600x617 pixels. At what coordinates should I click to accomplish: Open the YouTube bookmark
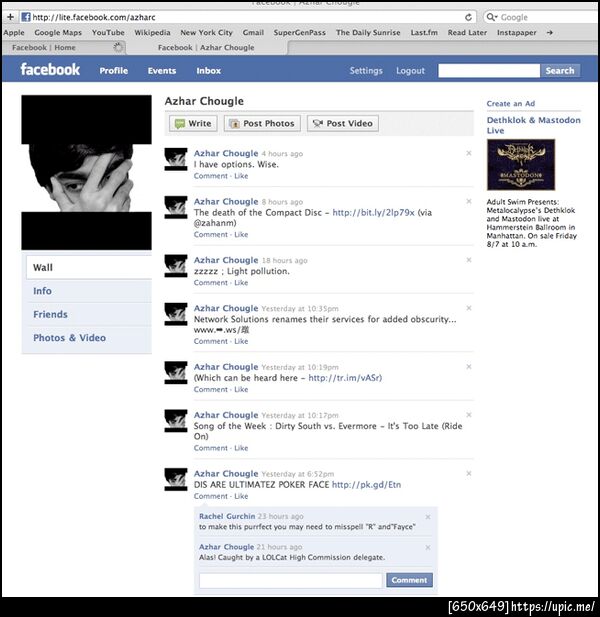(x=108, y=33)
